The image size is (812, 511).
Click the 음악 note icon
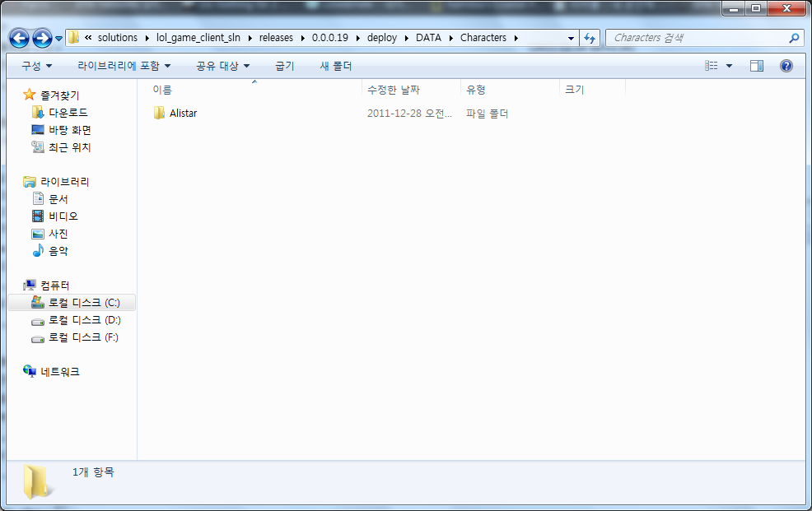[x=38, y=251]
